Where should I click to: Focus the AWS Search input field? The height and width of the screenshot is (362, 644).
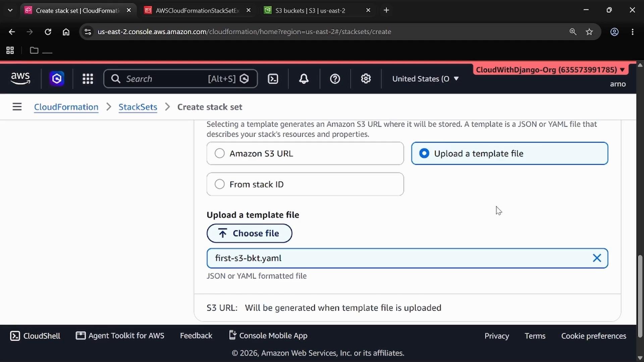180,79
